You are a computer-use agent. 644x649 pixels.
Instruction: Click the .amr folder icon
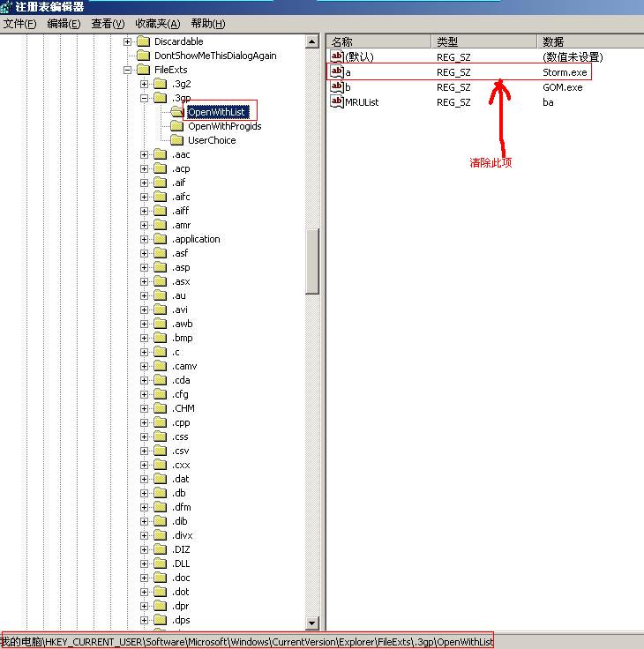point(161,225)
